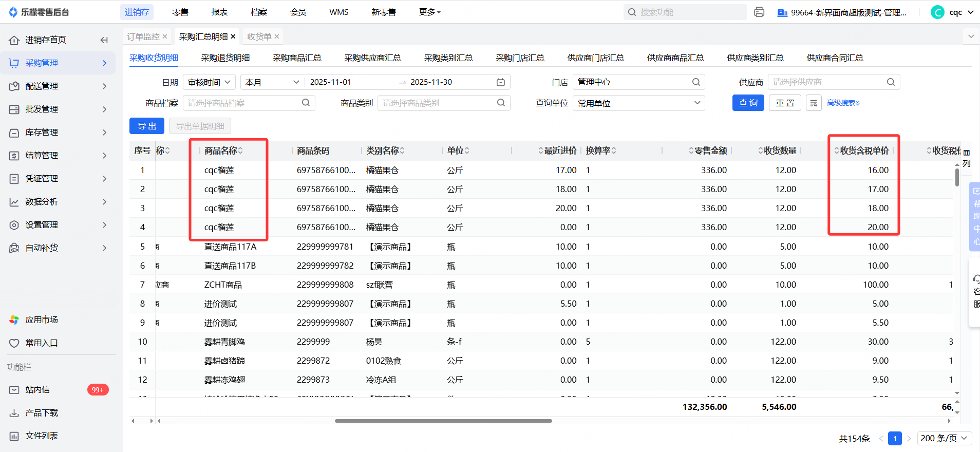Close the 采购汇总明细 tab
The height and width of the screenshot is (452, 980).
pyautogui.click(x=233, y=36)
